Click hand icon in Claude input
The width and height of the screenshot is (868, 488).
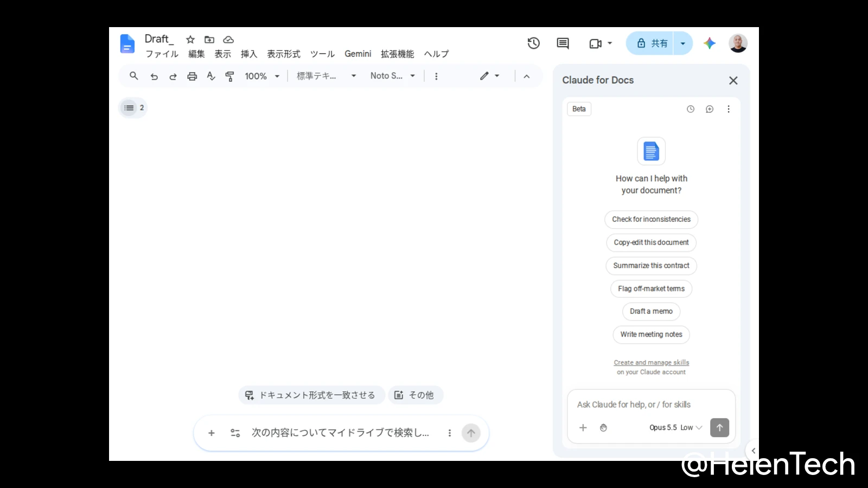[603, 428]
